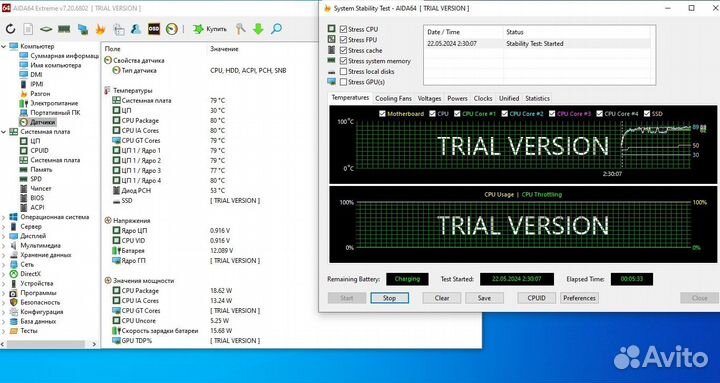Open the key and wrench tools icon
Image resolution: width=720 pixels, height=383 pixels.
241,29
